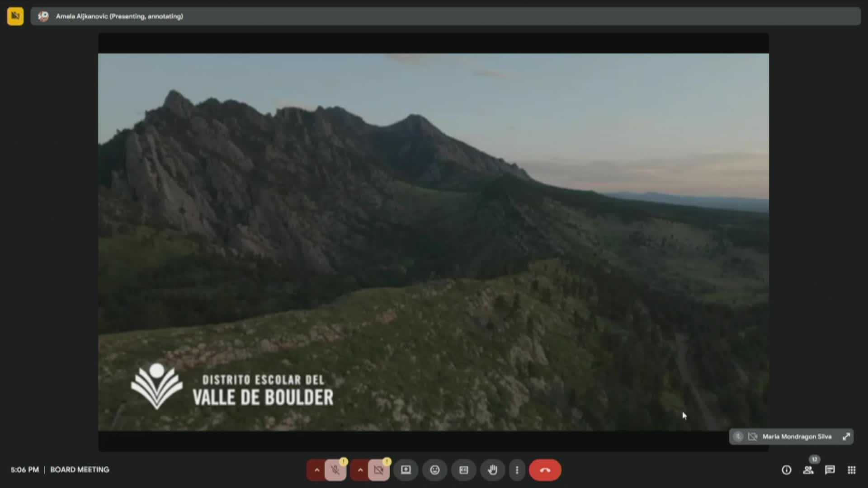Show the participants list people icon
The height and width of the screenshot is (488, 868).
click(808, 470)
